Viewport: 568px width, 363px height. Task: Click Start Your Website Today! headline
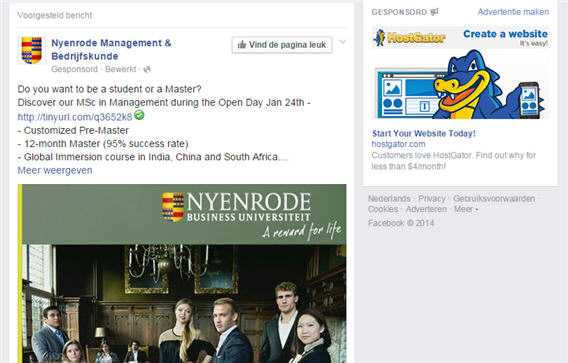(x=424, y=133)
